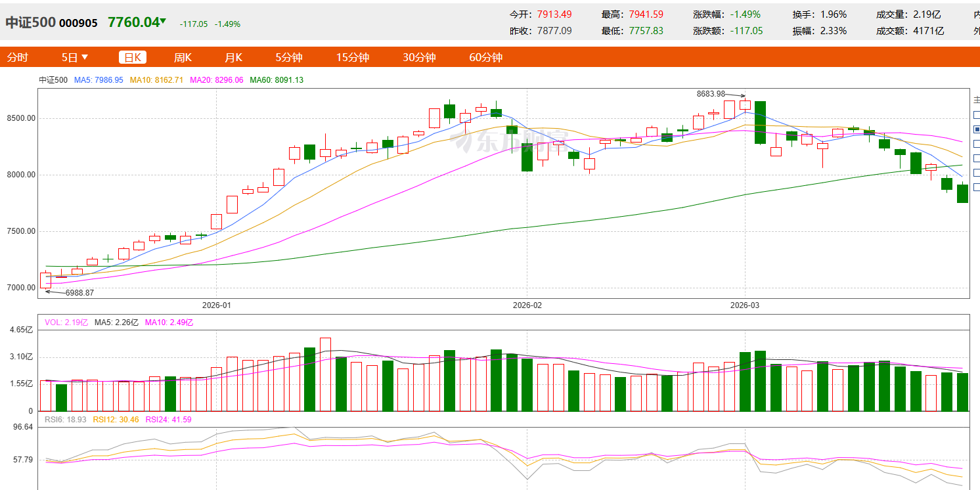Switch to 60分钟 interval view
The width and height of the screenshot is (980, 490).
(x=485, y=58)
